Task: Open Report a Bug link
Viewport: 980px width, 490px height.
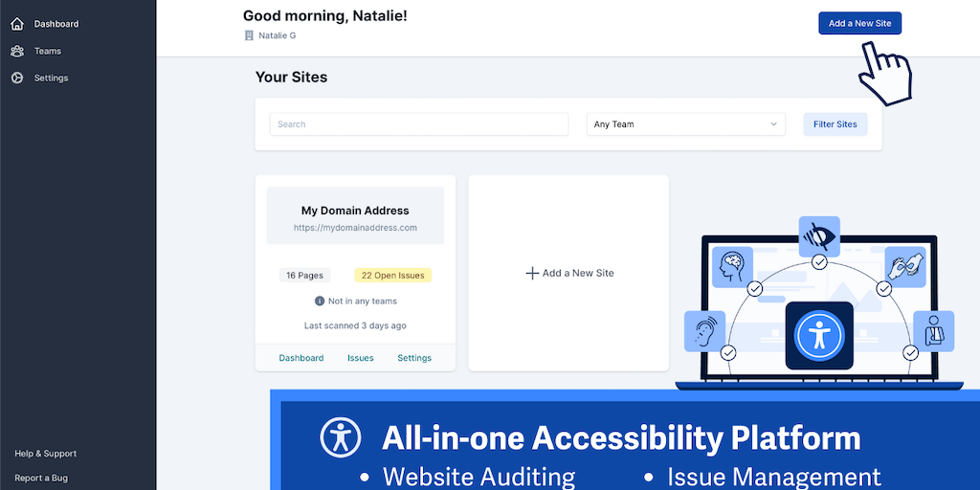Action: pos(41,479)
